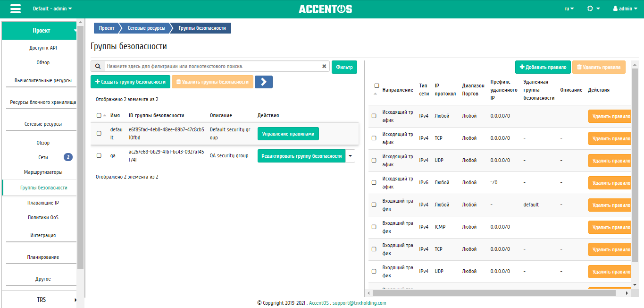This screenshot has width=644, height=308.
Task: Tick the qa security group checkbox
Action: click(99, 156)
